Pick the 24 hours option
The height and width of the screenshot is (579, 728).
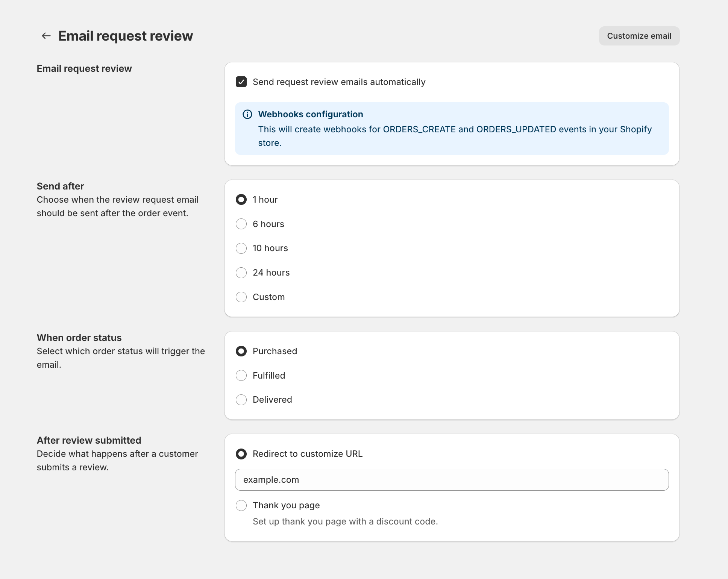click(241, 273)
